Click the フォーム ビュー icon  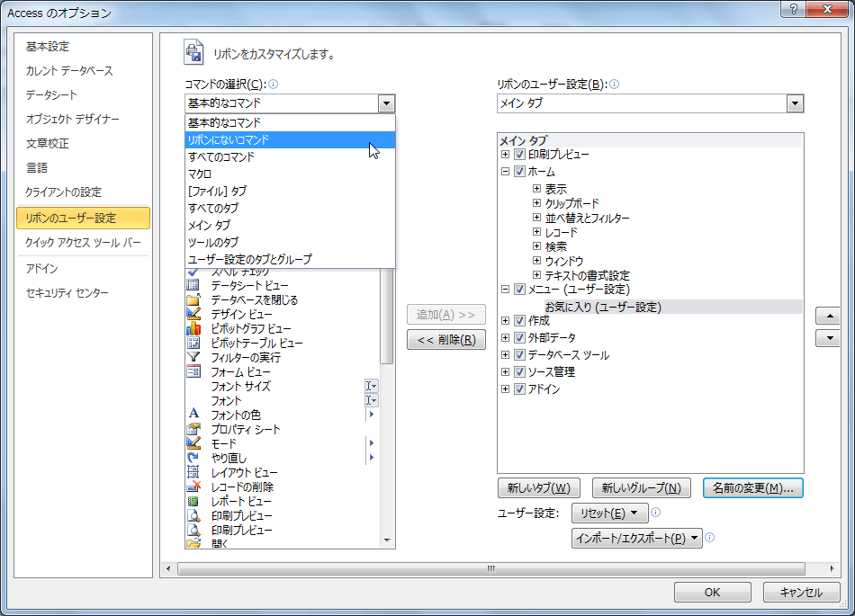pos(193,371)
